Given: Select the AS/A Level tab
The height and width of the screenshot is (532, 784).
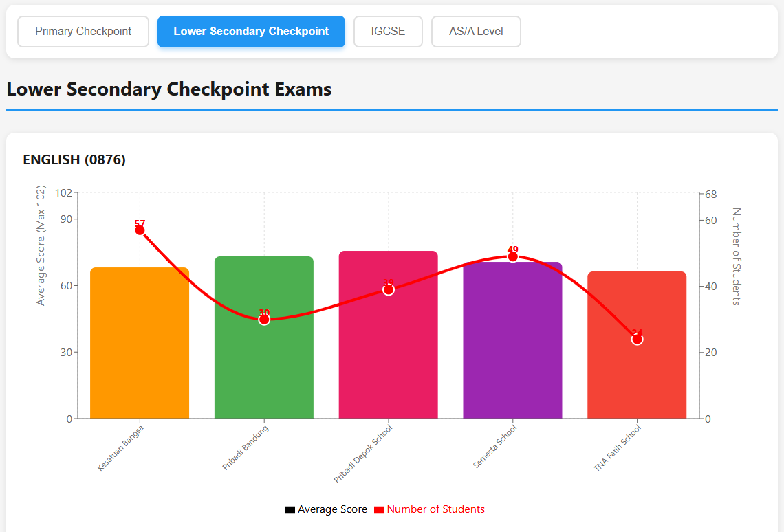Looking at the screenshot, I should (x=476, y=31).
